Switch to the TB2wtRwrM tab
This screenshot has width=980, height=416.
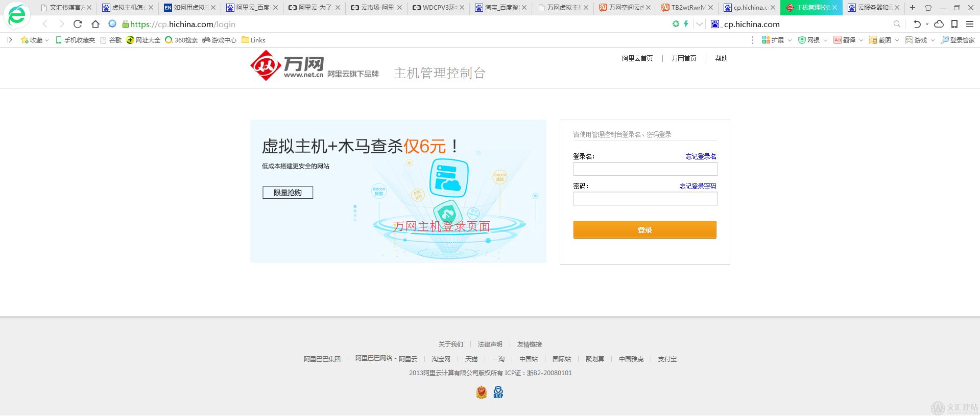(687, 8)
